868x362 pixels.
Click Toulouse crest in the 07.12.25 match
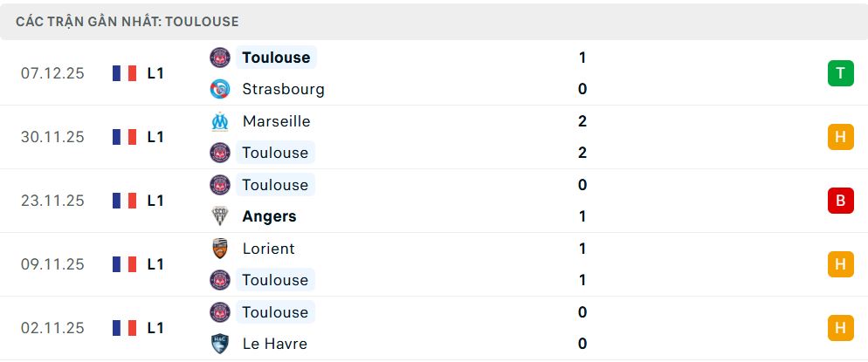(x=220, y=58)
